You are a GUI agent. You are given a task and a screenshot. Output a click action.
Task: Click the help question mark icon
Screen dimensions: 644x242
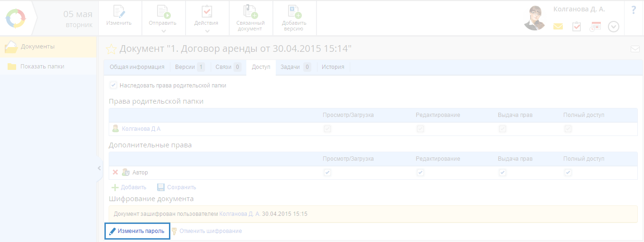tap(634, 10)
